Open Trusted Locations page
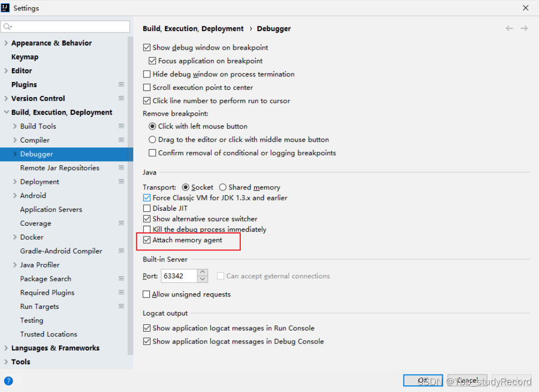This screenshot has height=392, width=539. 49,334
